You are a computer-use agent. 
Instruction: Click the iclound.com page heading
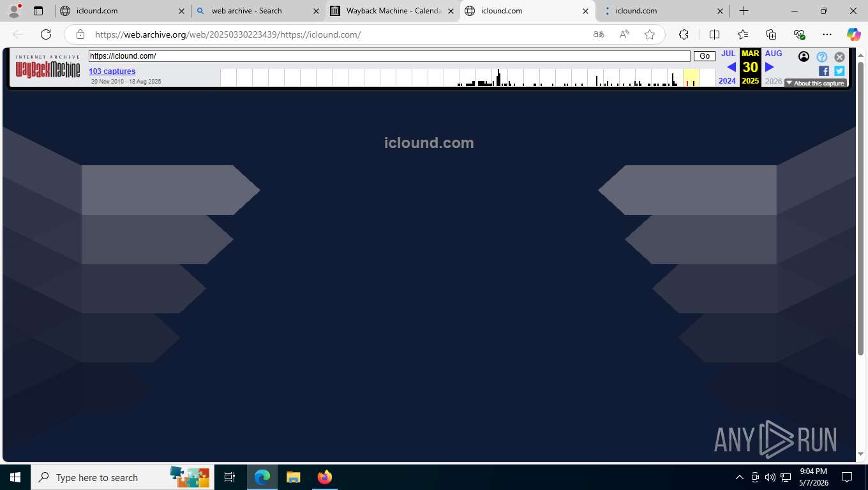(x=429, y=143)
